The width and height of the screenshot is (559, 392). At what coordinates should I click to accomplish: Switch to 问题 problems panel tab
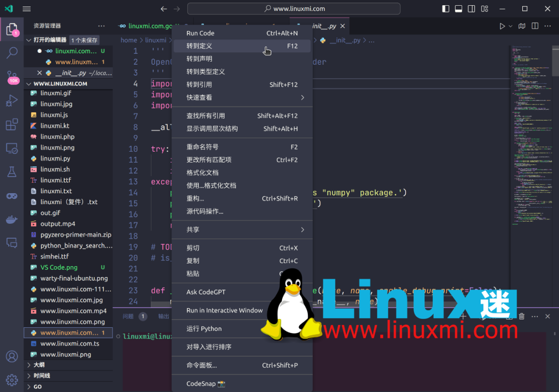(x=128, y=316)
